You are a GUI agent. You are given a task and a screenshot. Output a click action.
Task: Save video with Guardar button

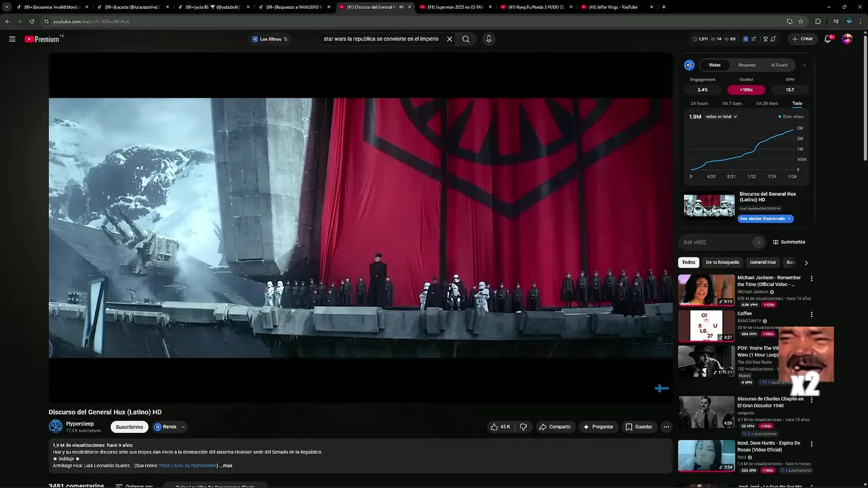click(639, 427)
